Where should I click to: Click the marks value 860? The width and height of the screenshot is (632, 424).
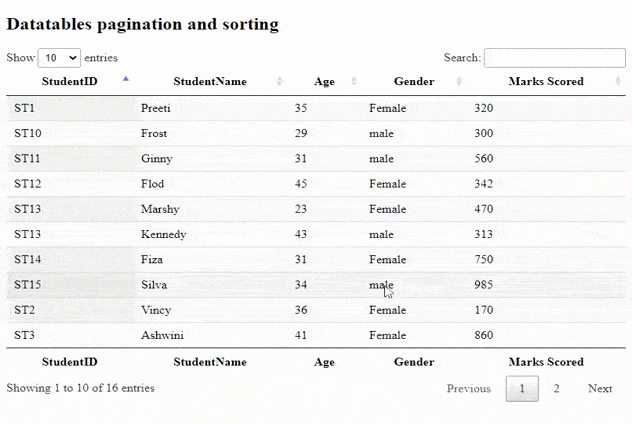(x=484, y=335)
